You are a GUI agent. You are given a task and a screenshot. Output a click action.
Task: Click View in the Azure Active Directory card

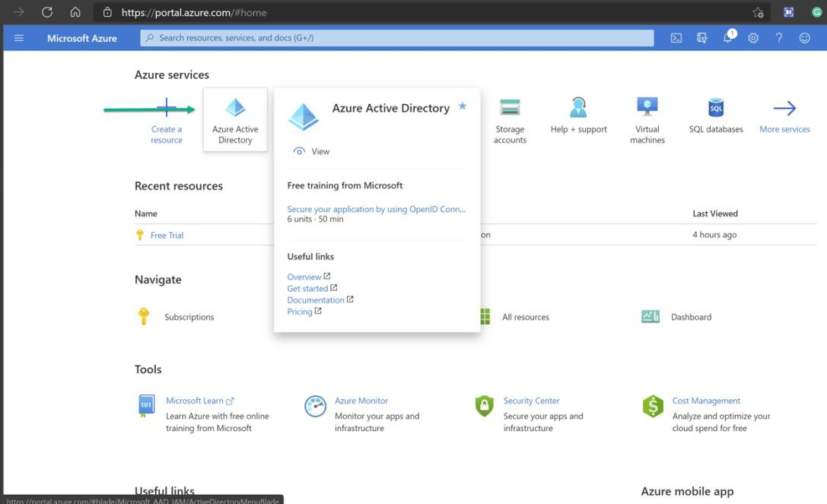pos(312,151)
